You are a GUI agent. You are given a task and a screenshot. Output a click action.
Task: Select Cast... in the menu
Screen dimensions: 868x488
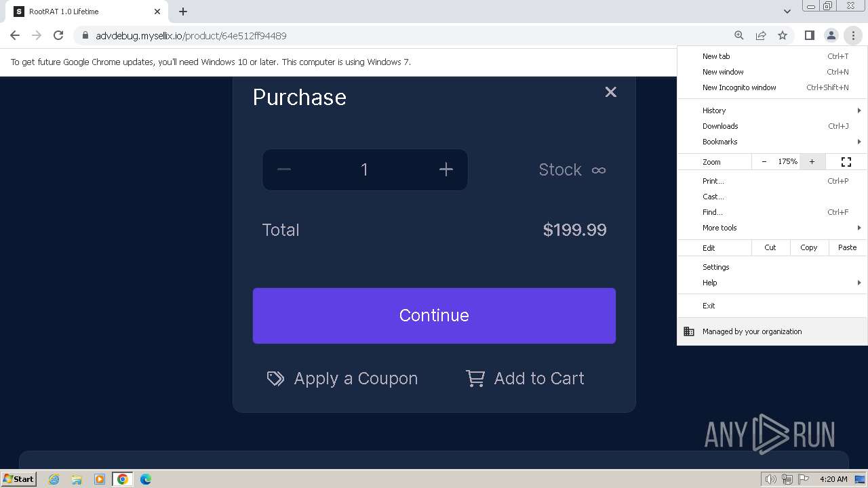[772, 197]
